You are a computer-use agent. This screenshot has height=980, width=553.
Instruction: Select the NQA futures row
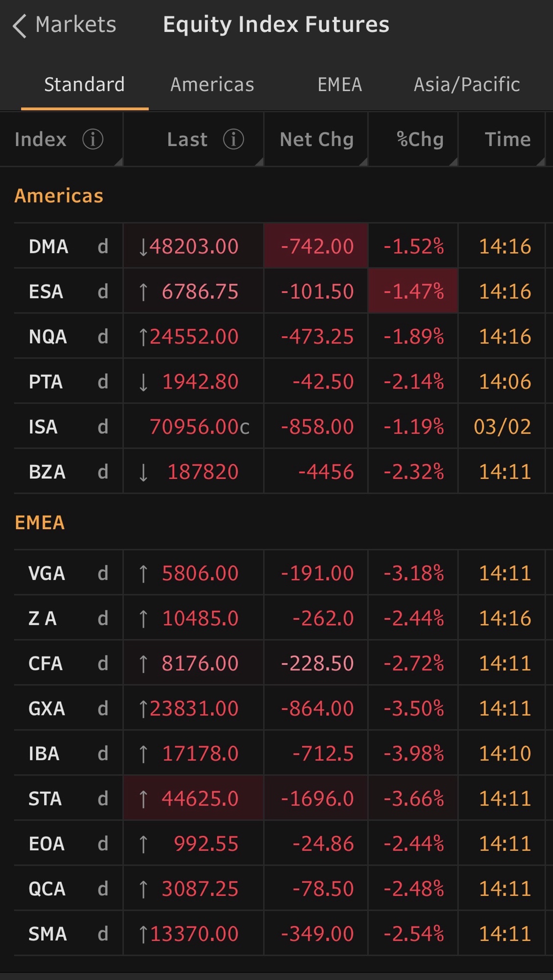tap(48, 337)
